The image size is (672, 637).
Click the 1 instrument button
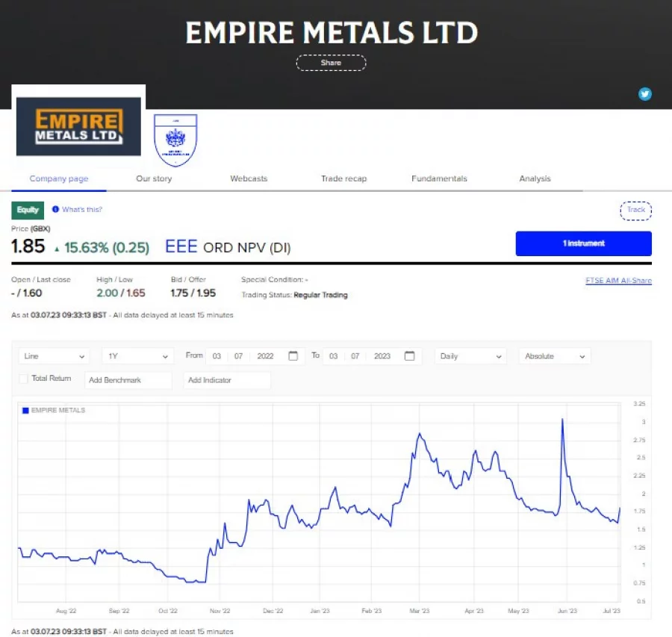583,243
